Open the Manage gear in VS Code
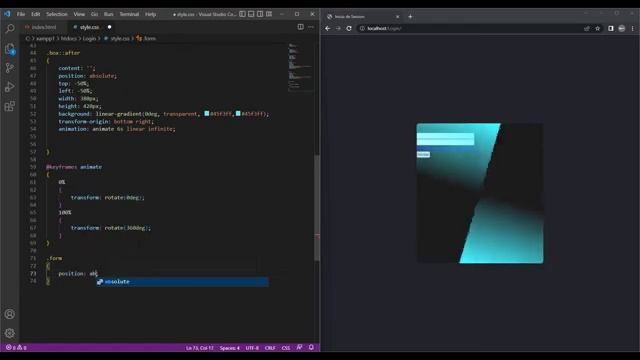 [x=10, y=333]
